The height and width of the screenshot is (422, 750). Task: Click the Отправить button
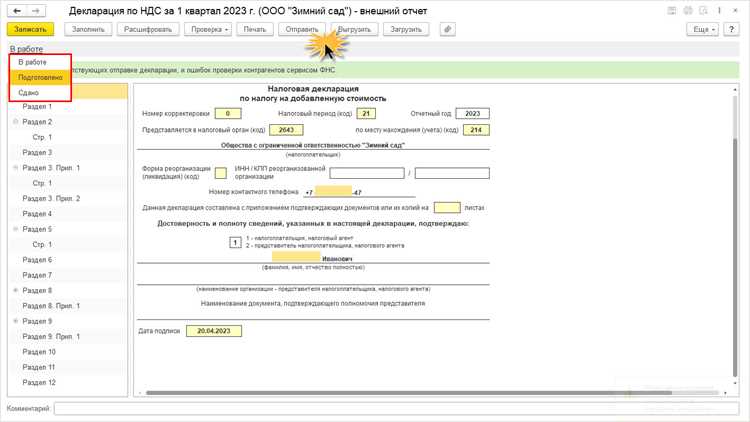(x=301, y=29)
